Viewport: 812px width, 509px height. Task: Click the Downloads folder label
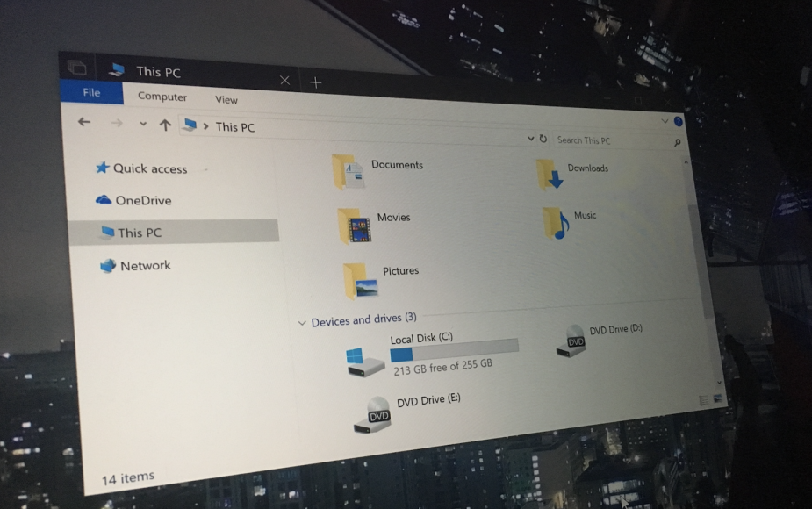click(588, 168)
